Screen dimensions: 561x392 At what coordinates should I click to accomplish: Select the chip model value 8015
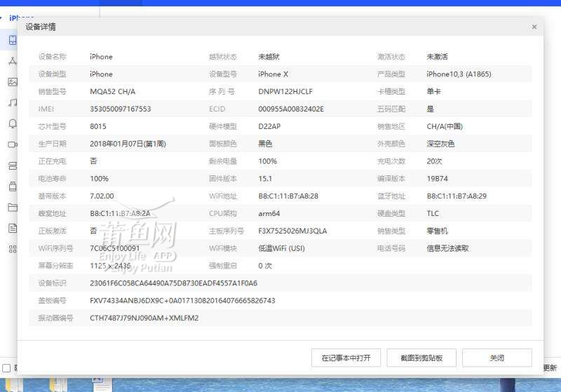pyautogui.click(x=98, y=126)
